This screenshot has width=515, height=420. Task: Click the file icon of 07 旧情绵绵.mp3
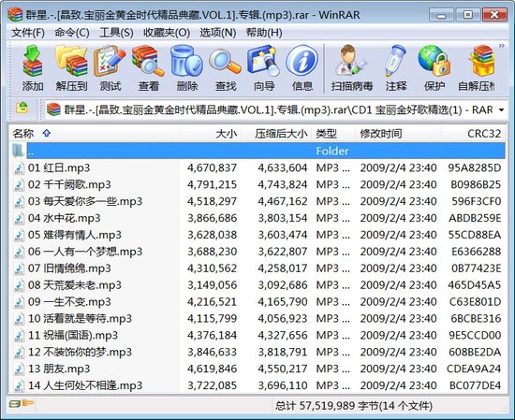(x=19, y=268)
